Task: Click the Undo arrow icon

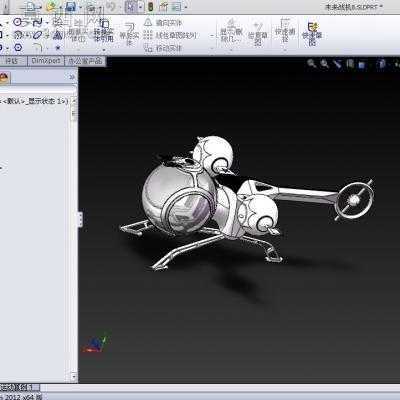Action: (111, 7)
